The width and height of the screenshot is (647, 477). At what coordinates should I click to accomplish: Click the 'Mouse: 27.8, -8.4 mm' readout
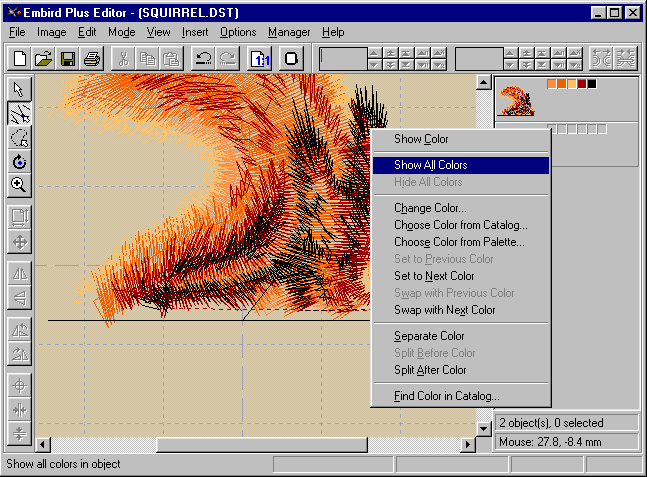tap(550, 442)
